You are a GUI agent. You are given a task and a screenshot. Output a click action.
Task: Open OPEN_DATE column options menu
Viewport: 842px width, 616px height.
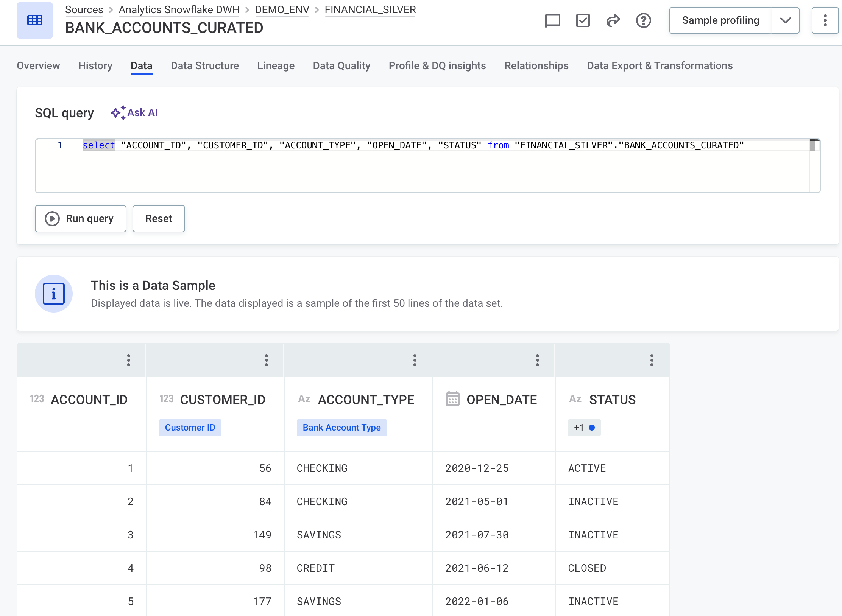(538, 360)
